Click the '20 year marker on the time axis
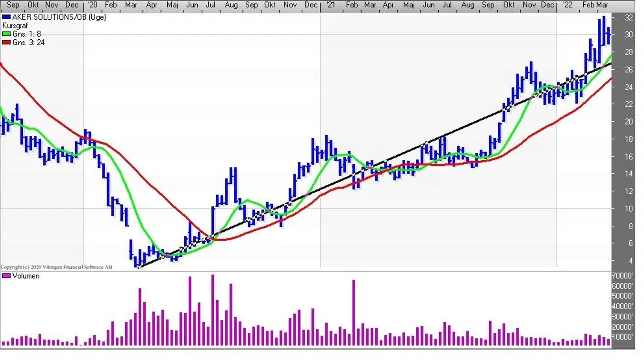The image size is (644, 362). click(92, 5)
